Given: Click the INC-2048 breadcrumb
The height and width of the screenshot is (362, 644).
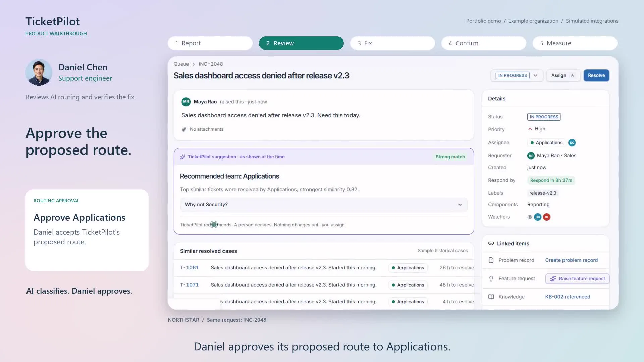Looking at the screenshot, I should (x=211, y=64).
